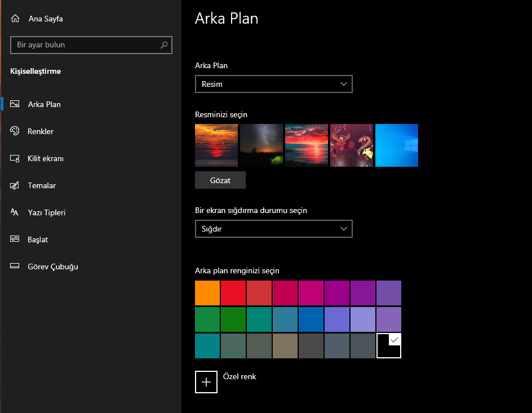Open the Arka Plan Resim dropdown

pyautogui.click(x=273, y=84)
